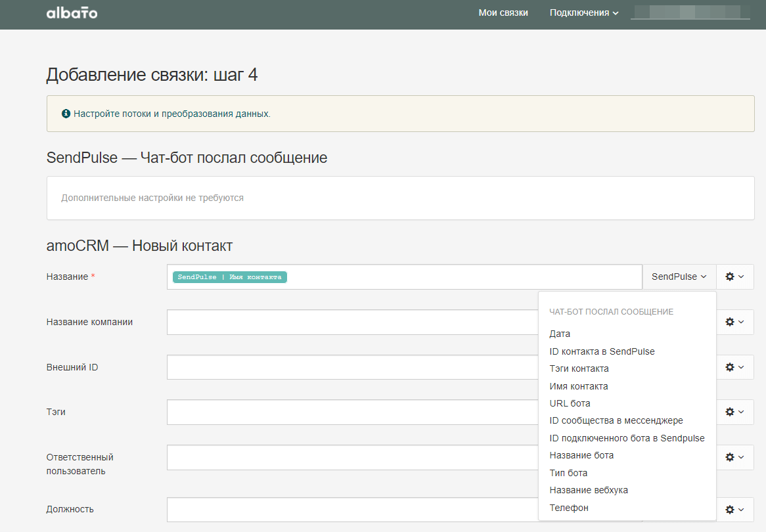Select Название бота option
The height and width of the screenshot is (532, 766).
pos(581,455)
